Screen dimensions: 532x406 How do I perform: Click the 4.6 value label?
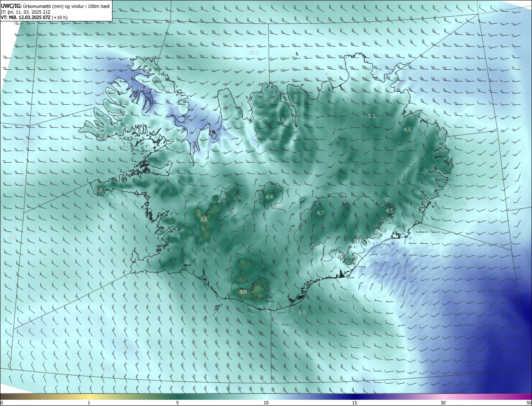pos(281,120)
